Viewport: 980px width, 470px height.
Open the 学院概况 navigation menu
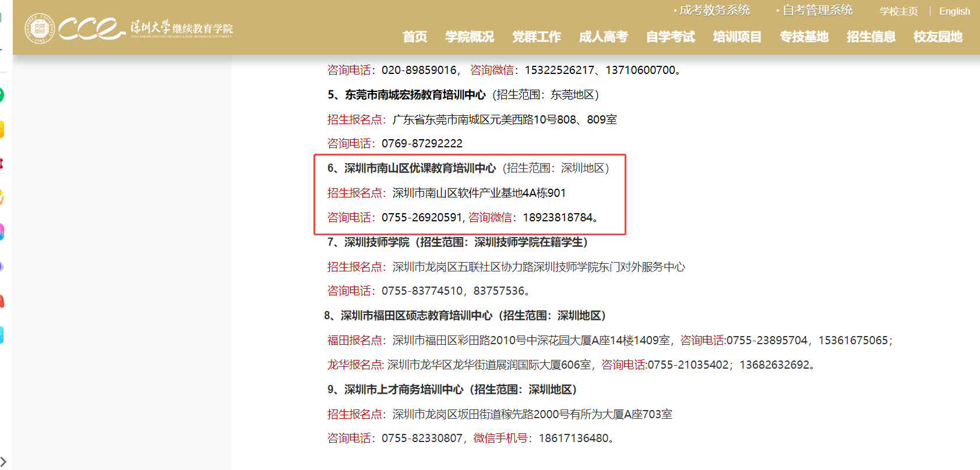[x=469, y=37]
